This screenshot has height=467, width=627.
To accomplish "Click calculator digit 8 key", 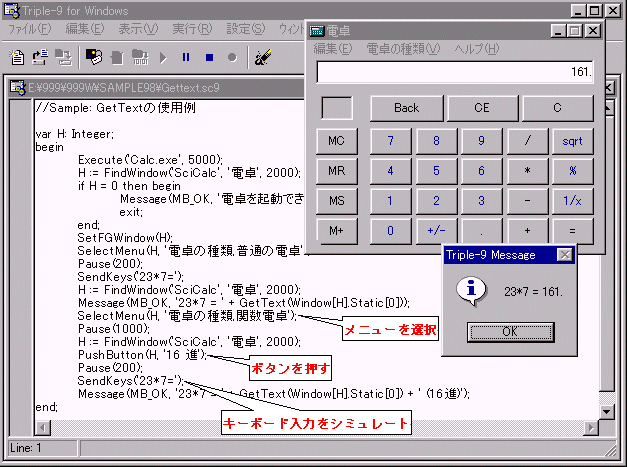I will [436, 141].
